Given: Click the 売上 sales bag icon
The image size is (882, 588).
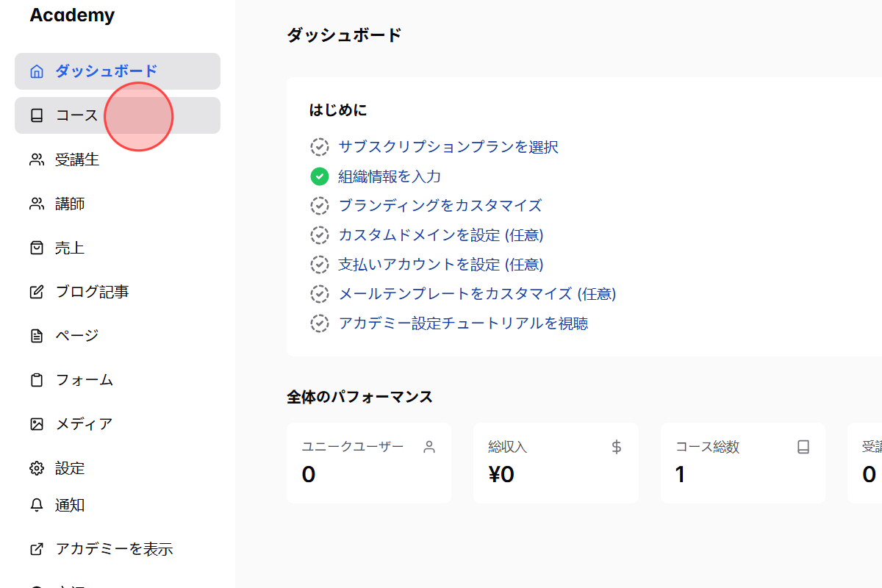Looking at the screenshot, I should (36, 247).
